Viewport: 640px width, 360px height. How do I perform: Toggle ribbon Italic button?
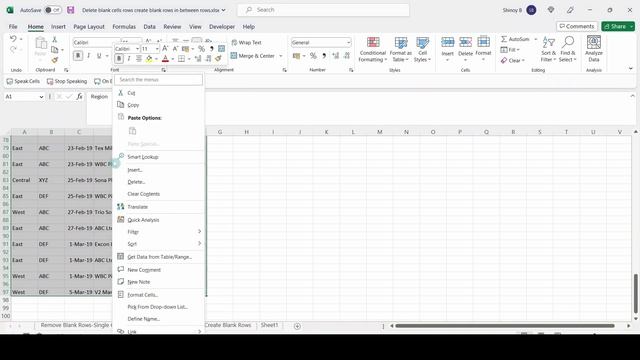coord(89,56)
